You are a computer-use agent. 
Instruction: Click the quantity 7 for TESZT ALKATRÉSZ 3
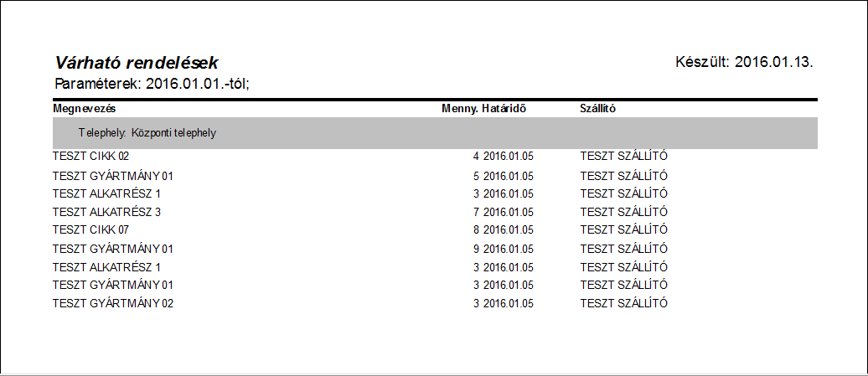(x=475, y=212)
